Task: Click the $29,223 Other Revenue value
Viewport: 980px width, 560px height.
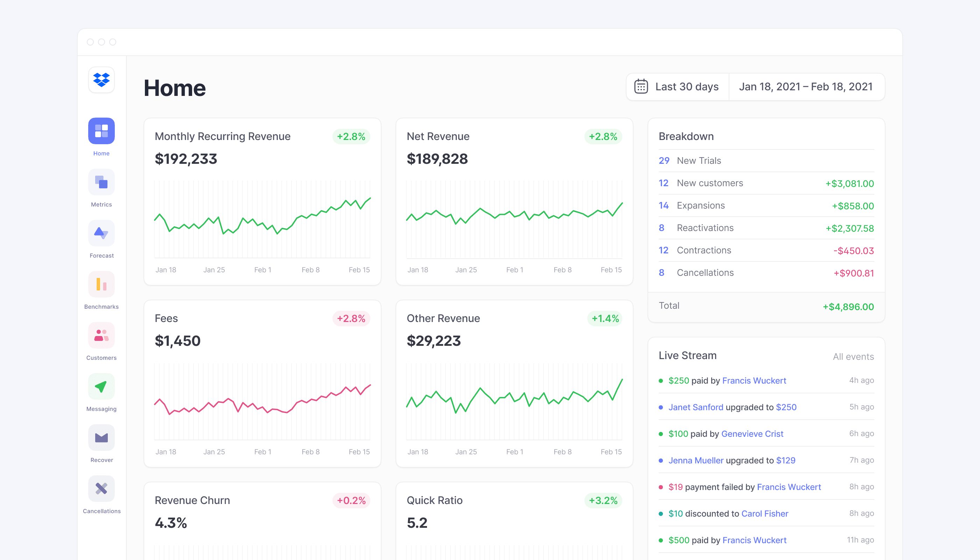Action: [433, 341]
